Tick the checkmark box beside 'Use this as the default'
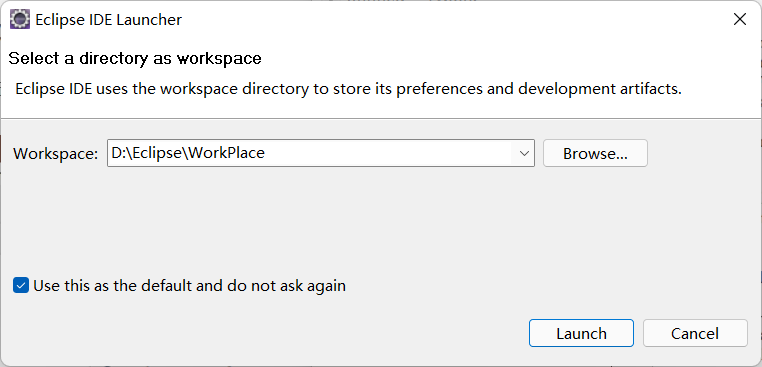 [x=21, y=285]
